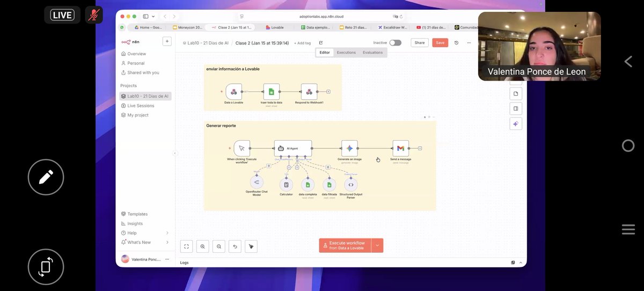The width and height of the screenshot is (644, 291).
Task: Click the + Add tag link
Action: click(x=302, y=43)
